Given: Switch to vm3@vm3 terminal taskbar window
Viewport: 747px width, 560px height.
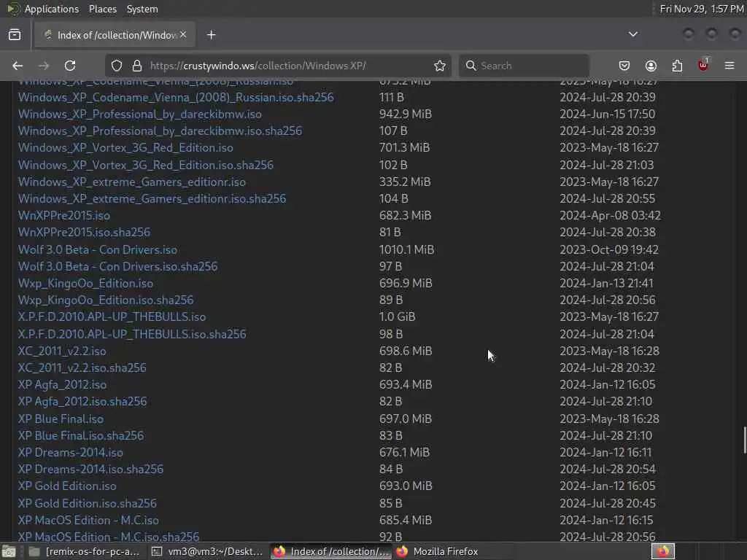Looking at the screenshot, I should 206,552.
